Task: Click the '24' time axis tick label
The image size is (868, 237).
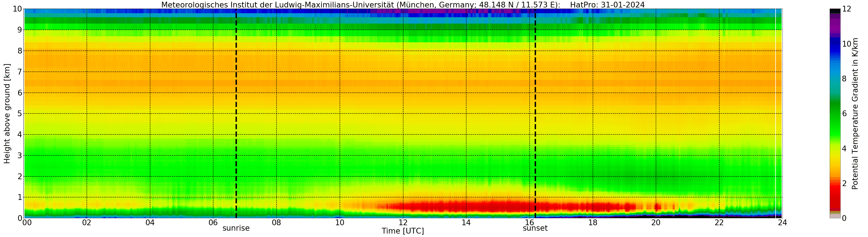Action: [x=782, y=223]
